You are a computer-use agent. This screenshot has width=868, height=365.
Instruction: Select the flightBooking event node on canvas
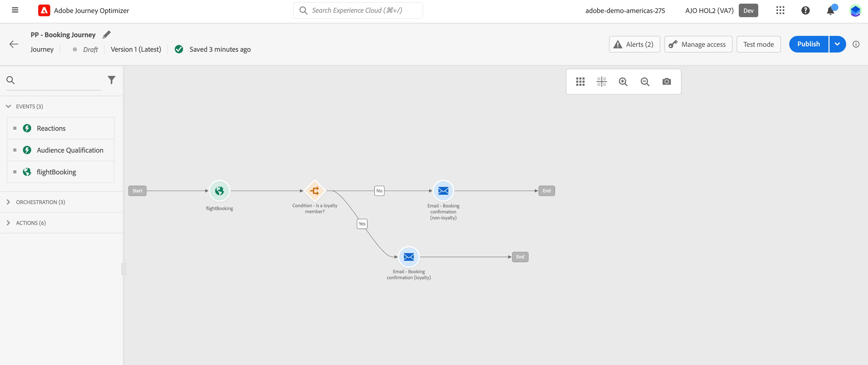[219, 191]
